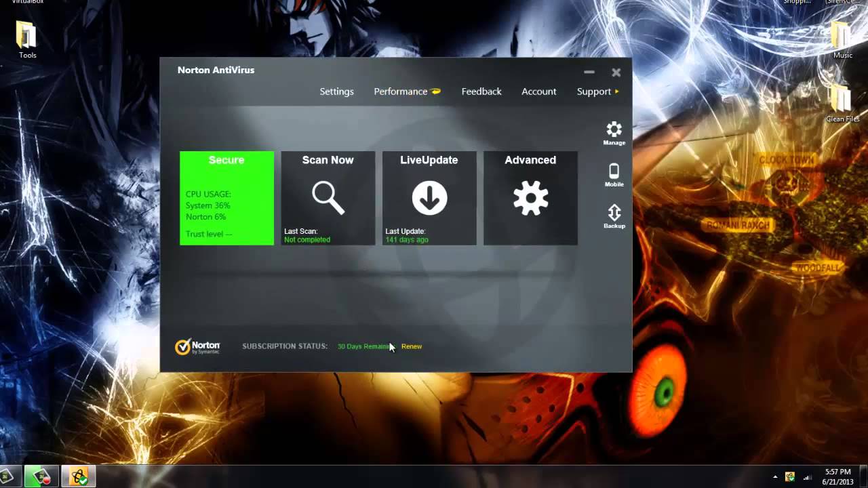Open the Mobile phone icon
868x488 pixels.
614,171
